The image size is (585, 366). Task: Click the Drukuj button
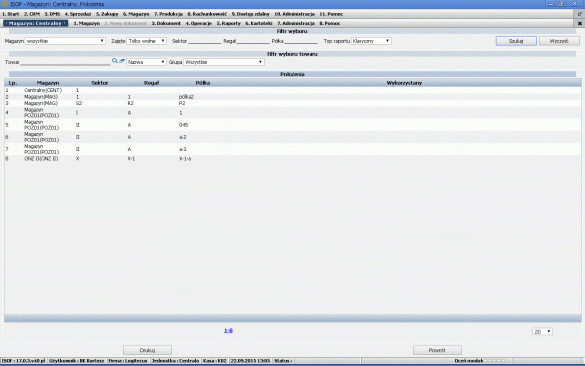pos(147,350)
